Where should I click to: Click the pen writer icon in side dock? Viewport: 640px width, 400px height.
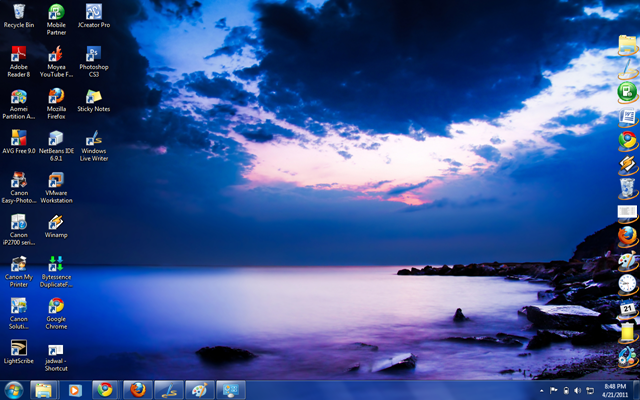(x=627, y=68)
